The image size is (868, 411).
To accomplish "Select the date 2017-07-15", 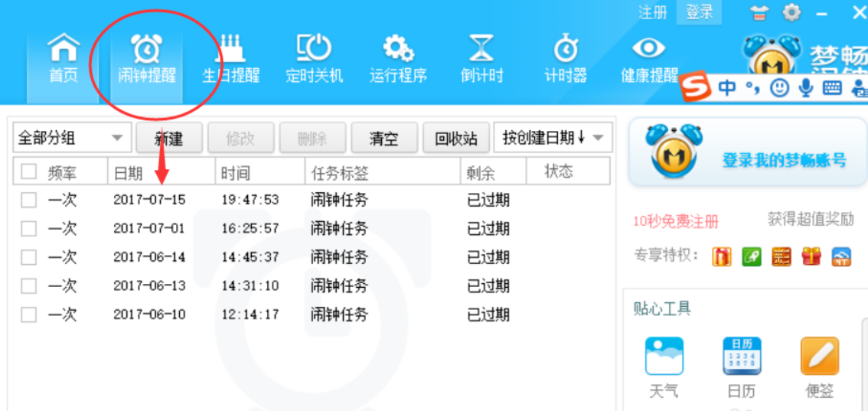I will 149,200.
